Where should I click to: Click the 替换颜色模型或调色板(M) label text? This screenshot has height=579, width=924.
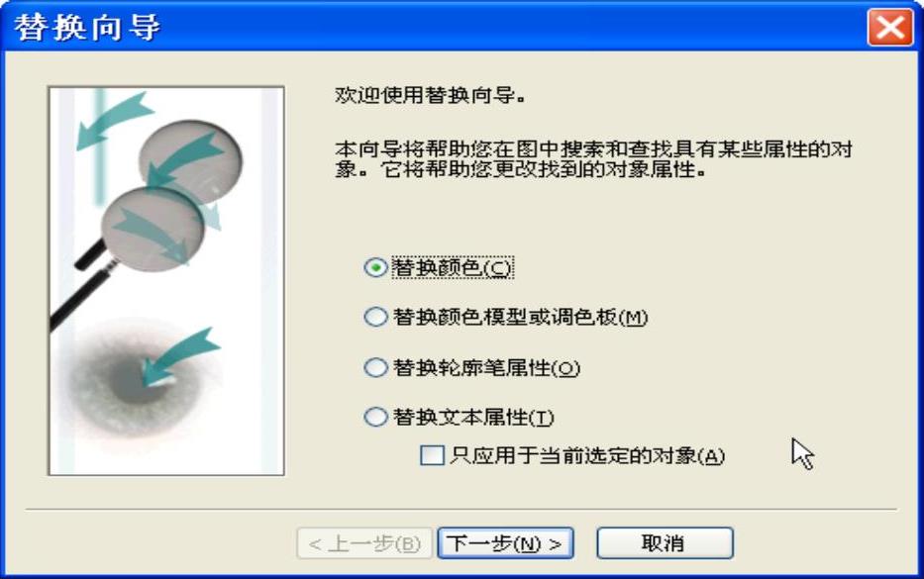(520, 318)
